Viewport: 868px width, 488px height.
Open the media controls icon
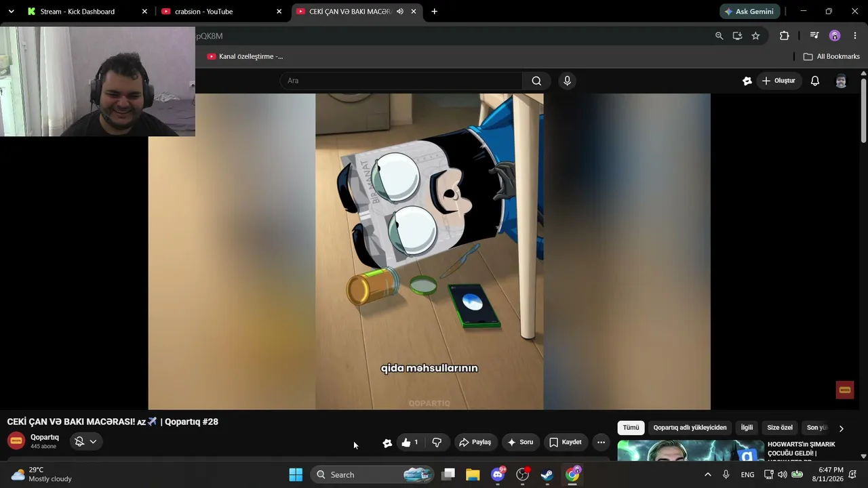(814, 36)
